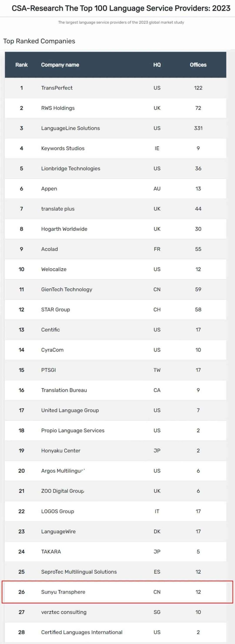Open Certified Languages International entry
Image resolution: width=235 pixels, height=644 pixels.
click(x=82, y=632)
